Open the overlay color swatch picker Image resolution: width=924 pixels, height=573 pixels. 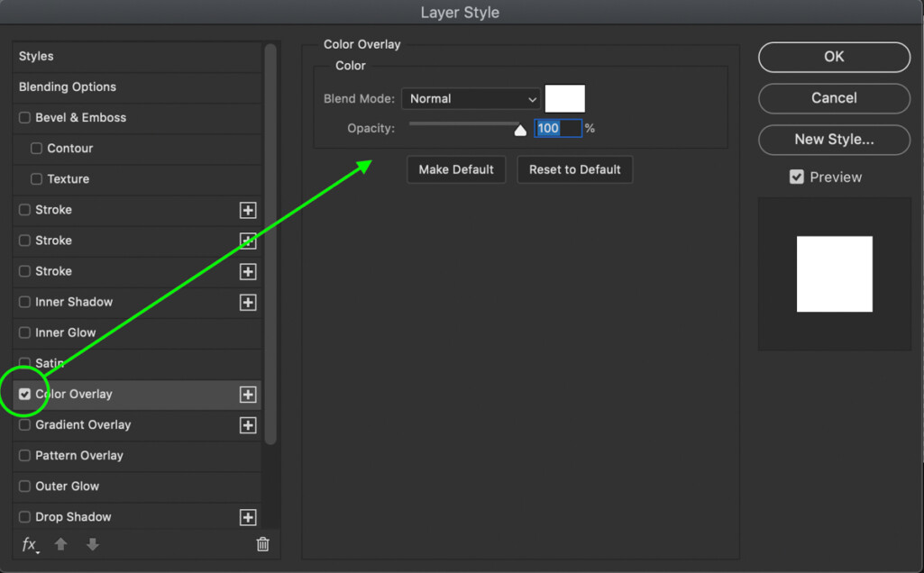point(564,98)
